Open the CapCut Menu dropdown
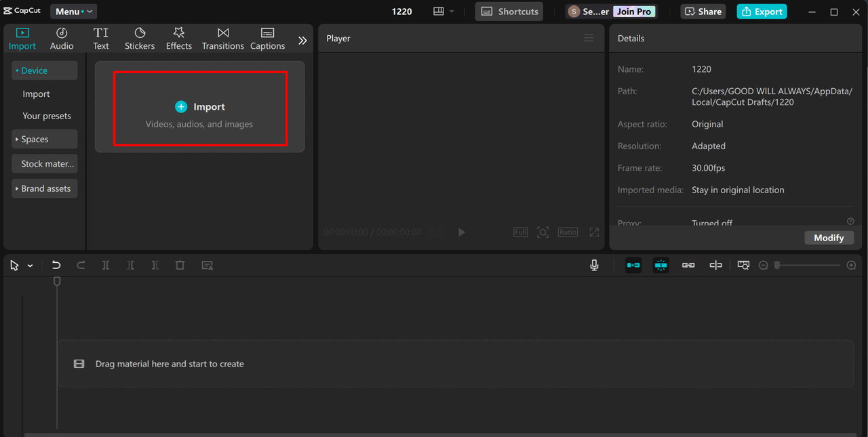 tap(73, 12)
